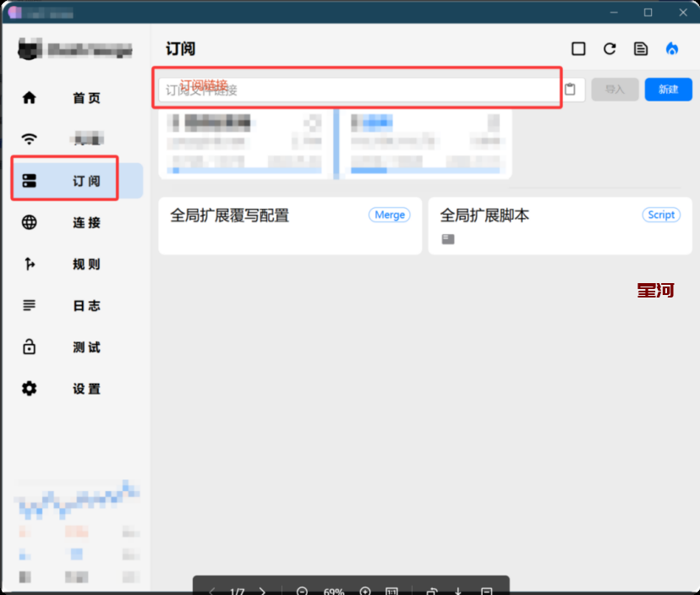Open the 规则 rules page
The image size is (700, 595).
[76, 265]
